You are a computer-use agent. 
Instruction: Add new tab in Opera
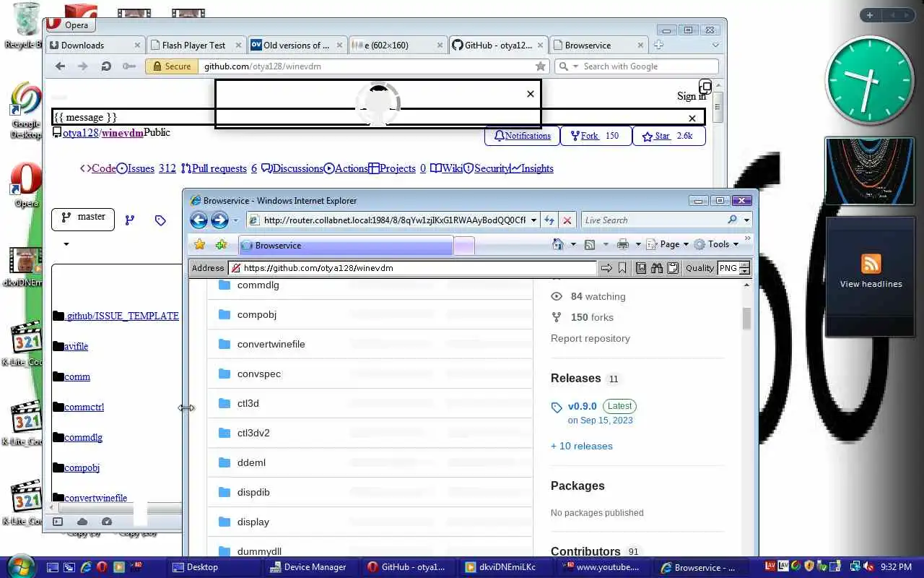[x=658, y=45]
